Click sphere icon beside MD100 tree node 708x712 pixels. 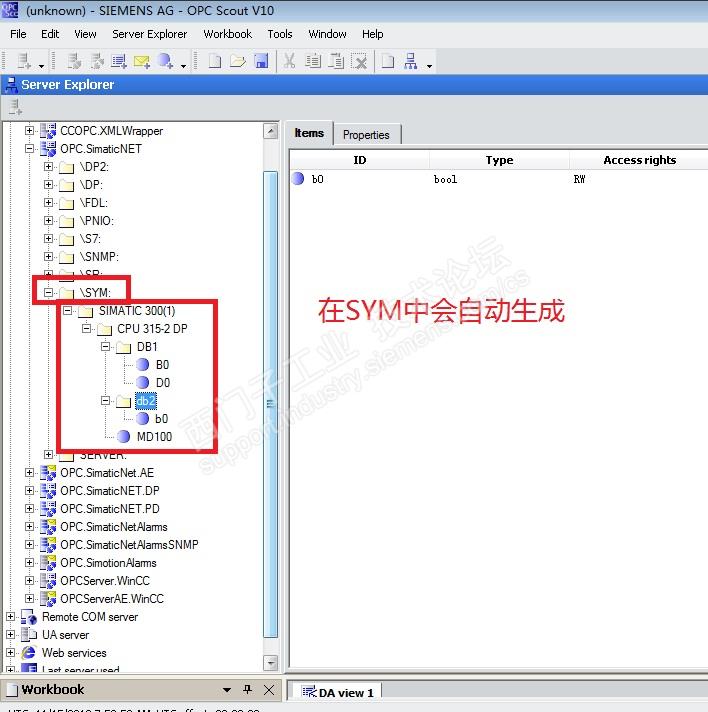[124, 436]
